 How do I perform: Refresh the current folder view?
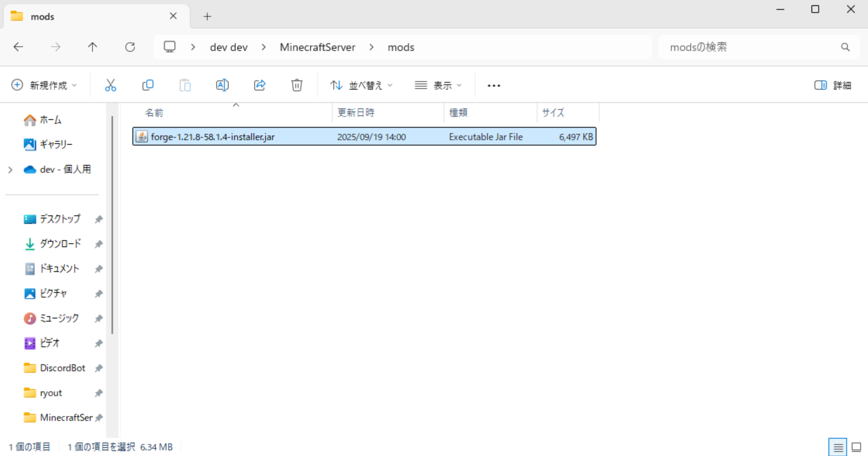[130, 47]
